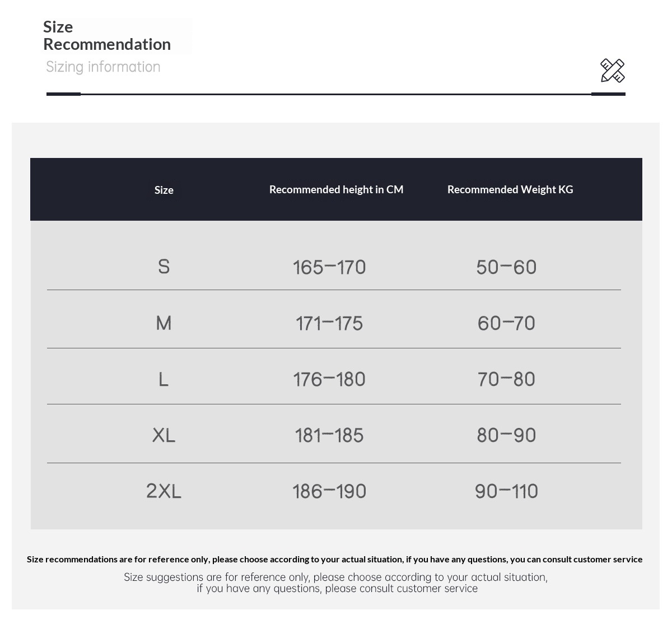Click the M size row label

coord(164,323)
